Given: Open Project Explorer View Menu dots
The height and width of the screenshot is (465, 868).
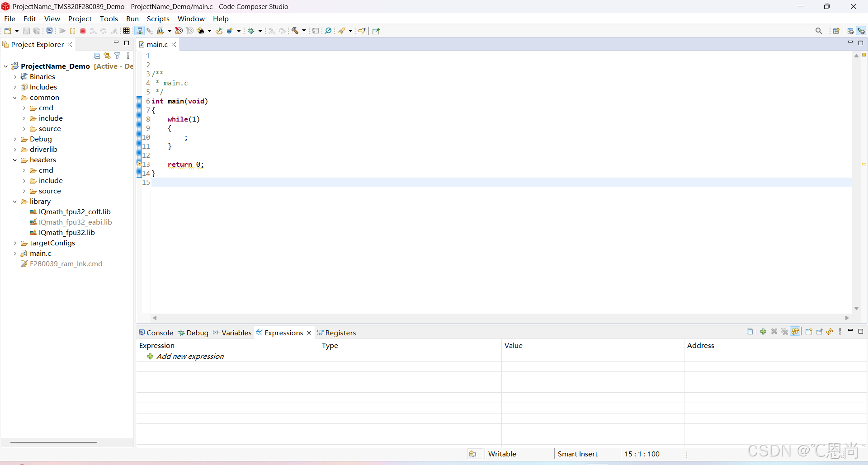Looking at the screenshot, I should [128, 56].
